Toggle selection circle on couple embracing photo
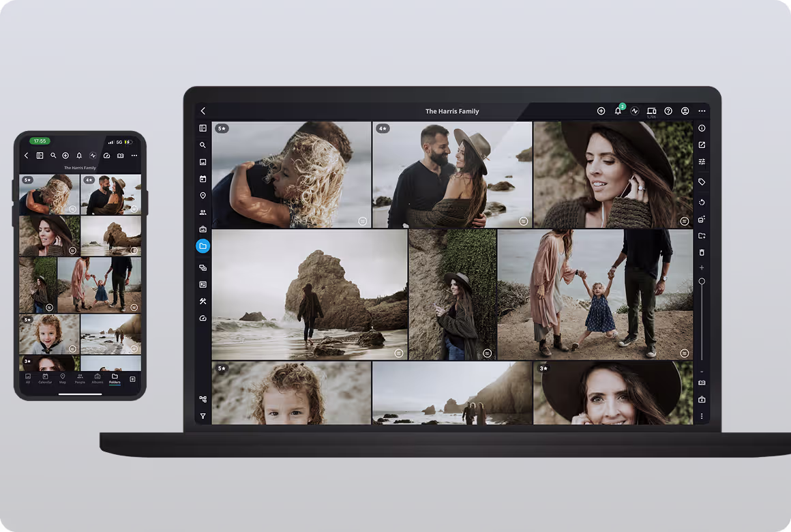791x532 pixels. point(523,221)
